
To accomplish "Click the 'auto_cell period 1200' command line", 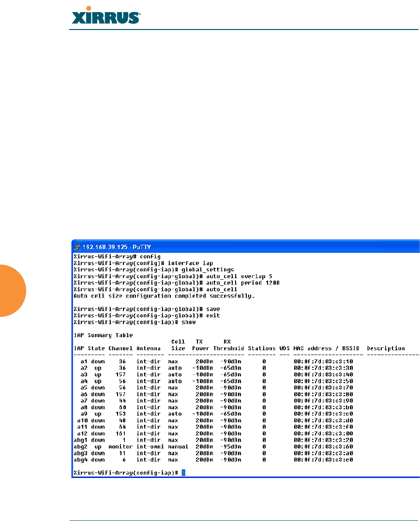I will [x=177, y=283].
